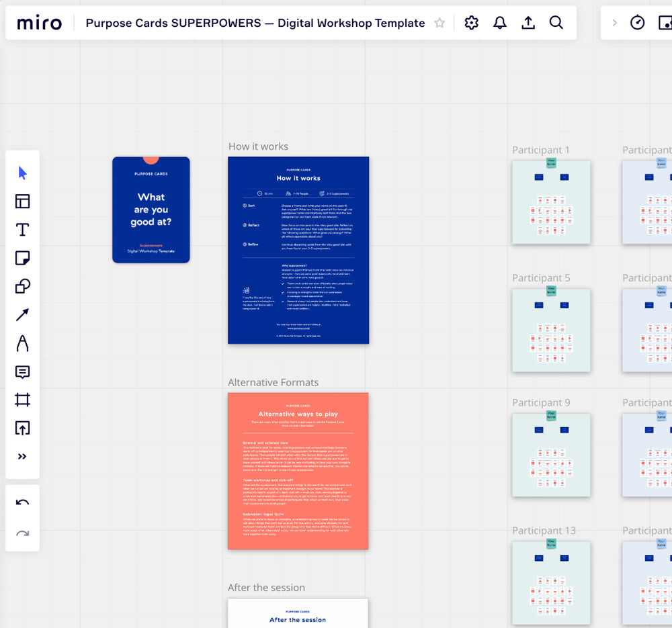This screenshot has height=628, width=672.
Task: Star the board as favorite
Action: (x=439, y=23)
